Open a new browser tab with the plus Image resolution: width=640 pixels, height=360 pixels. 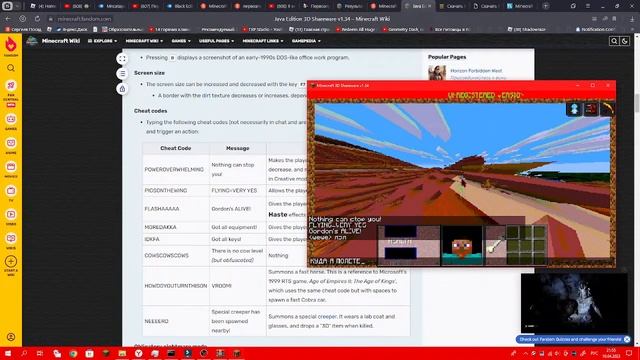(x=545, y=6)
